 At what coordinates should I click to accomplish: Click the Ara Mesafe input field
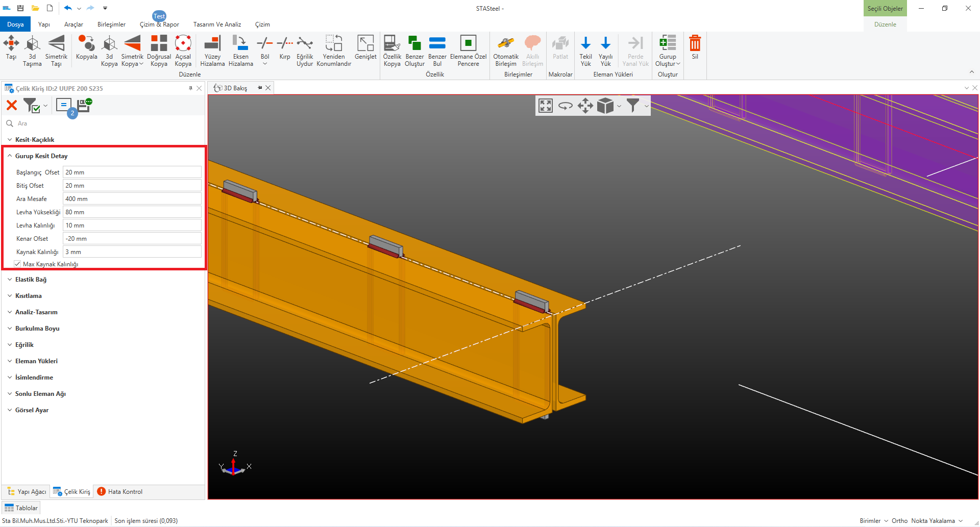pyautogui.click(x=132, y=199)
